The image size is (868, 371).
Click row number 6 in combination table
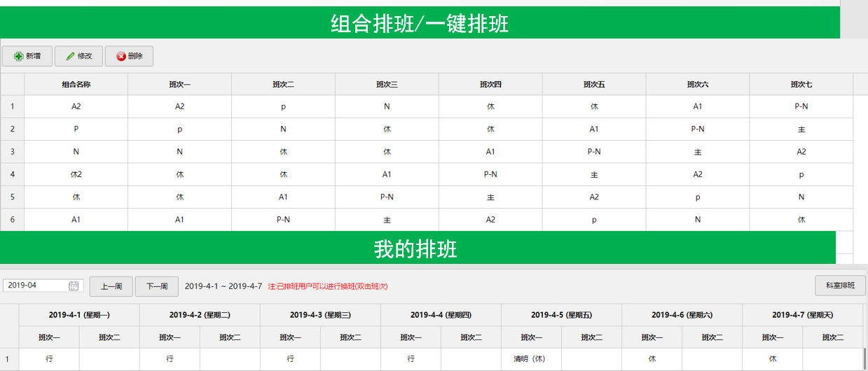click(12, 219)
